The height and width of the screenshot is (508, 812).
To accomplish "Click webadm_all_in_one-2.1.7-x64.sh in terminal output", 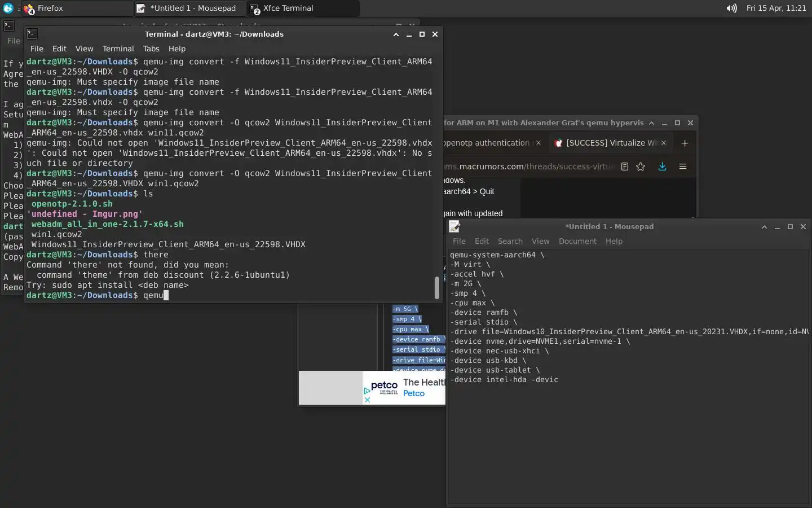I will point(107,224).
